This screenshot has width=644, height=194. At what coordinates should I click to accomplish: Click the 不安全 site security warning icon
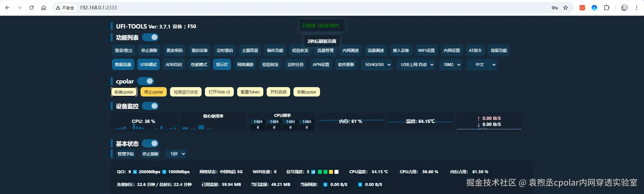point(65,8)
